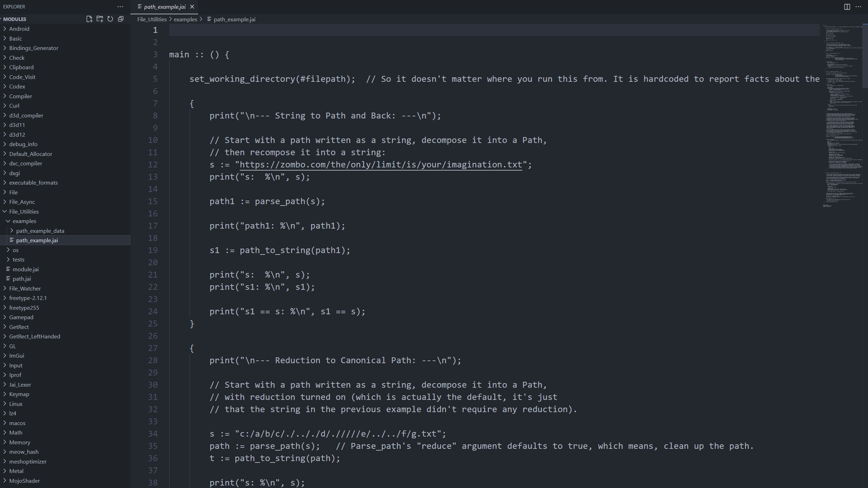Refresh the Explorer file tree

pyautogui.click(x=110, y=19)
